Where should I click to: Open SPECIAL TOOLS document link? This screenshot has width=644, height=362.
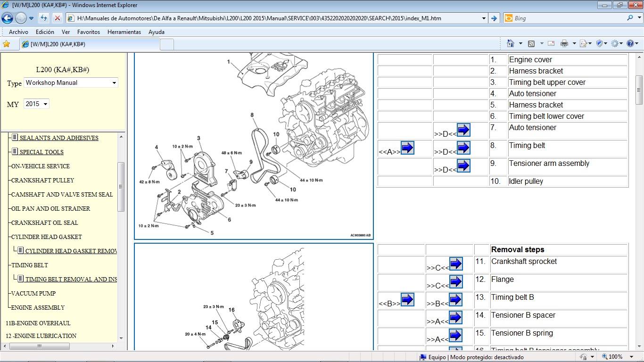point(41,152)
